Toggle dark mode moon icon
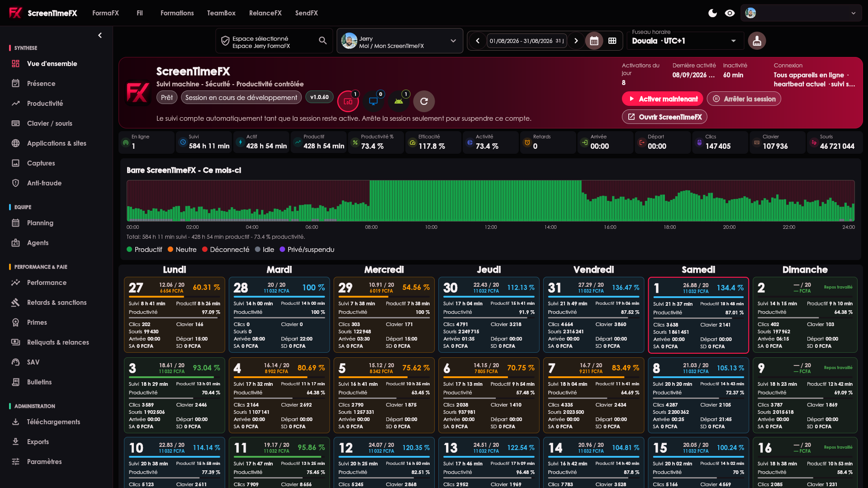Viewport: 868px width, 488px height. [x=712, y=13]
